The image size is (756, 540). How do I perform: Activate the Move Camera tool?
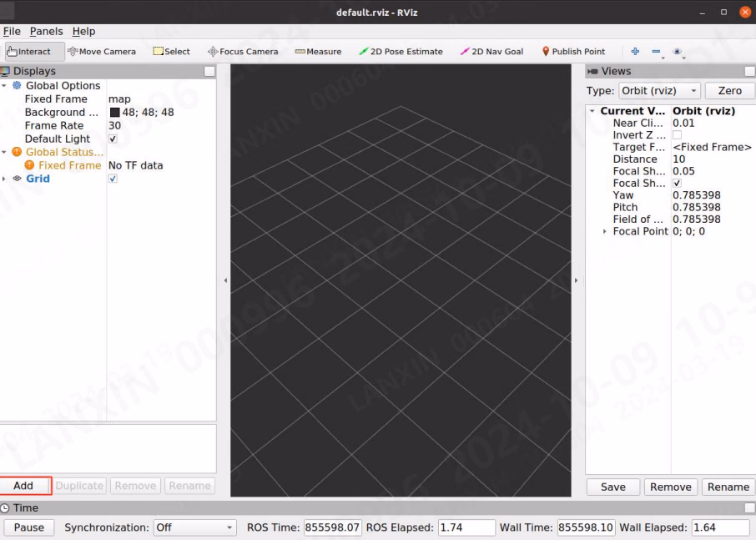(x=102, y=52)
